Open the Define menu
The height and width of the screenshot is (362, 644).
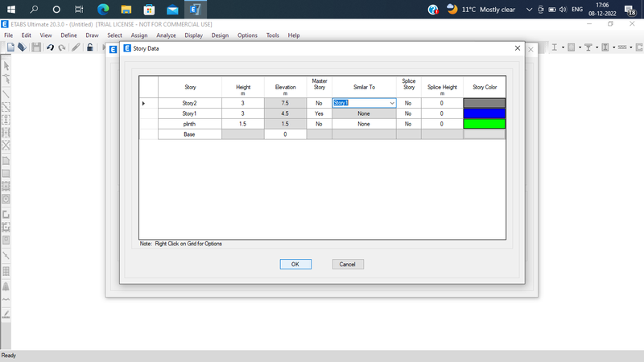point(68,35)
